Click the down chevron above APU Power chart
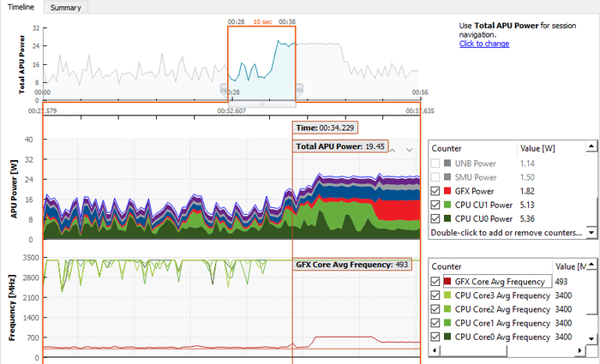600x364 pixels. pyautogui.click(x=410, y=150)
